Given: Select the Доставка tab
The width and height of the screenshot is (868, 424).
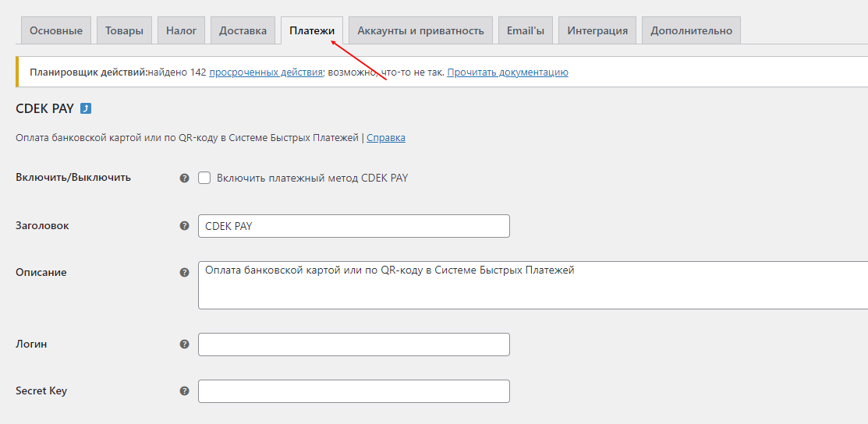Looking at the screenshot, I should [243, 30].
